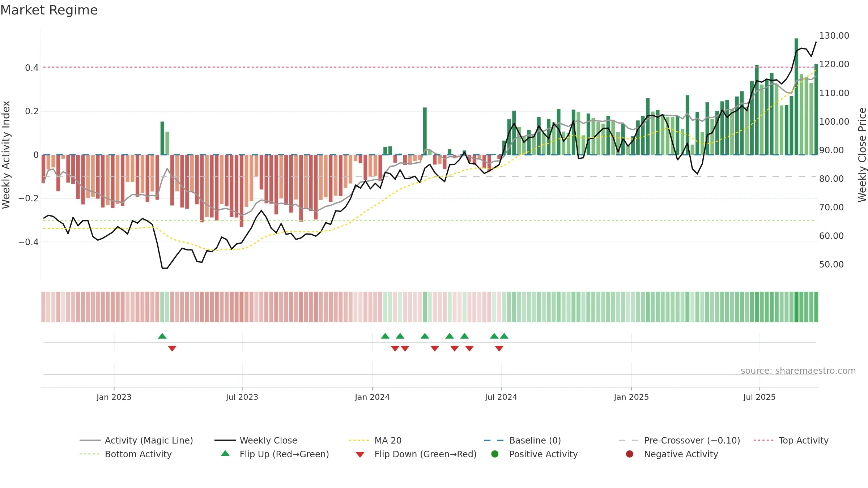Toggle the Pre-Crossover (−0.10) legend entry
The height and width of the screenshot is (488, 868).
coord(679,440)
